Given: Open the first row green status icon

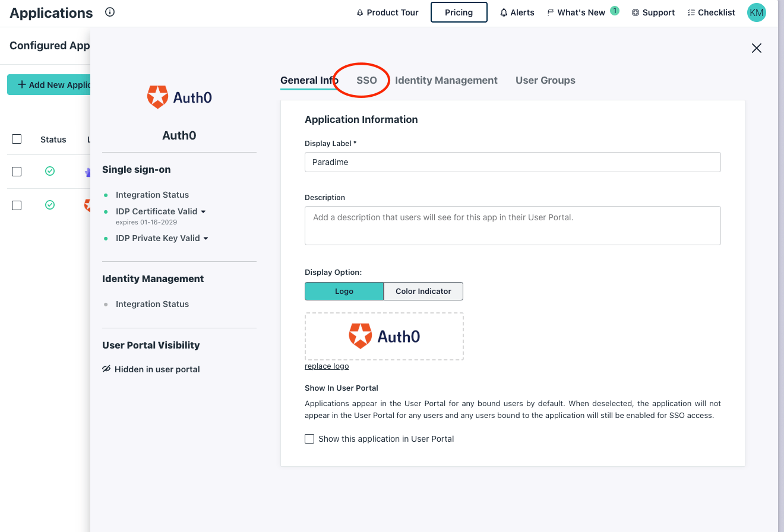Looking at the screenshot, I should tap(50, 171).
